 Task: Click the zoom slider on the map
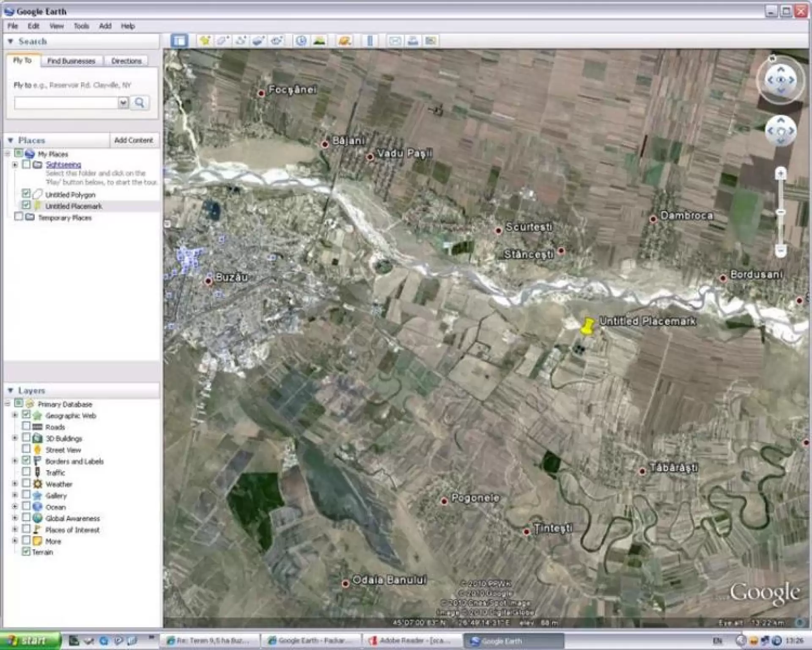point(781,212)
